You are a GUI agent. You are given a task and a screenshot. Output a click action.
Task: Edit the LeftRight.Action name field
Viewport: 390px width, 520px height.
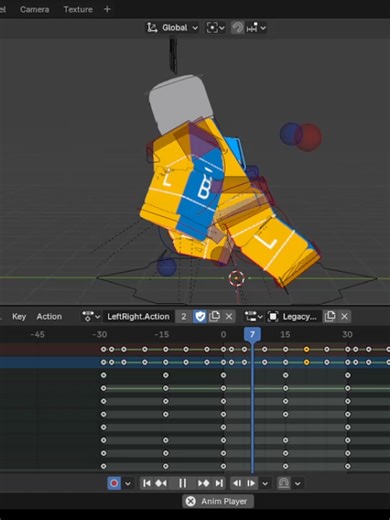(x=138, y=316)
